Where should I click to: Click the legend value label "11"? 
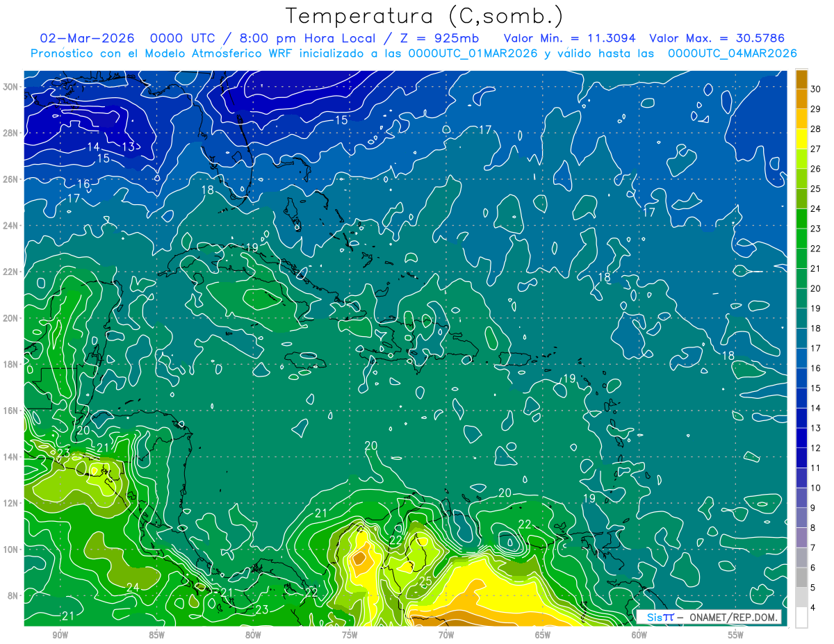[816, 468]
